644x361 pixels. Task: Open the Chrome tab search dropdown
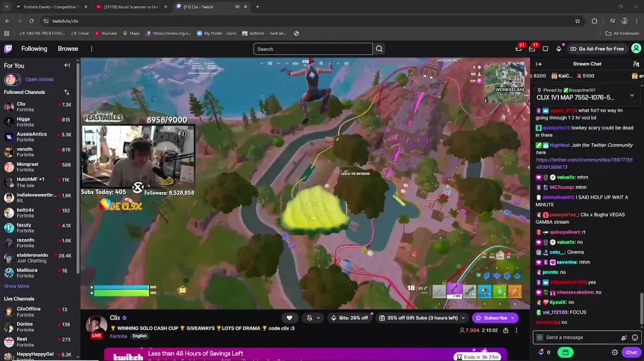point(7,7)
